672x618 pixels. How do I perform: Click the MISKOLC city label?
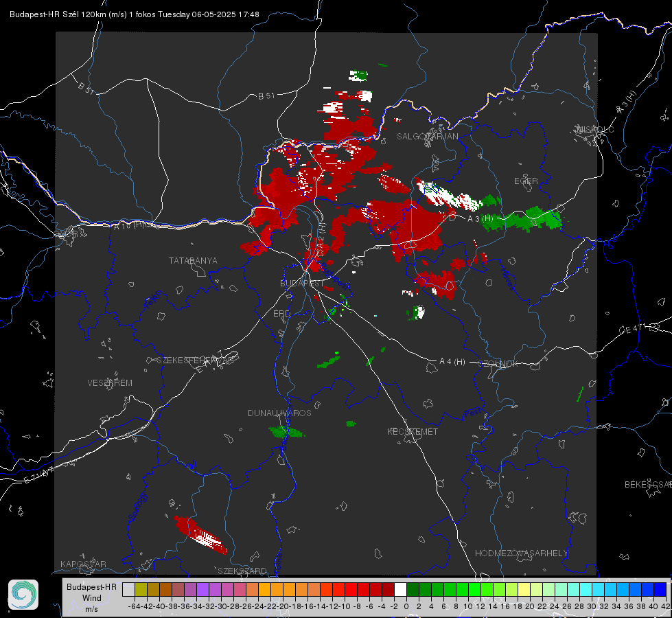595,129
